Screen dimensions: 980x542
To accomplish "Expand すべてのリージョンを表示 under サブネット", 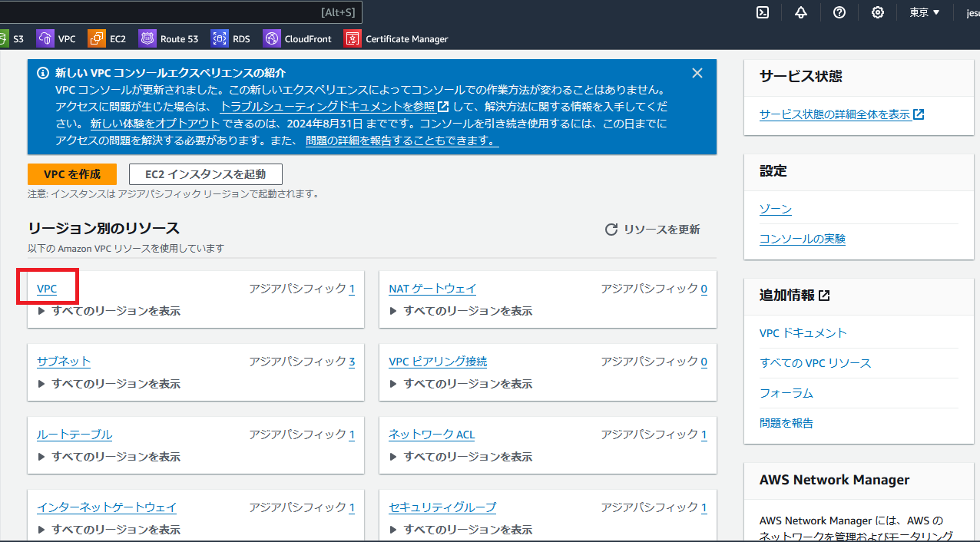I will (x=110, y=384).
